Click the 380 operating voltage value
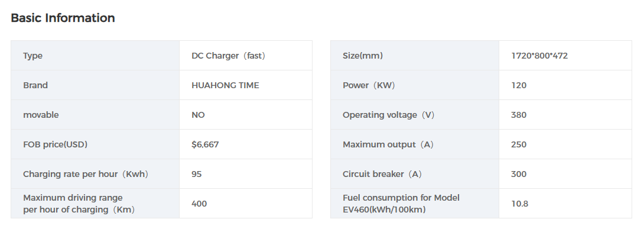Screen dimensions: 644x235 [519, 115]
